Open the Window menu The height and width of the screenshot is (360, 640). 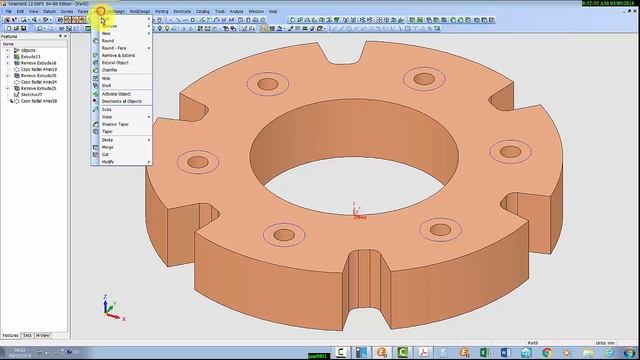(x=256, y=11)
